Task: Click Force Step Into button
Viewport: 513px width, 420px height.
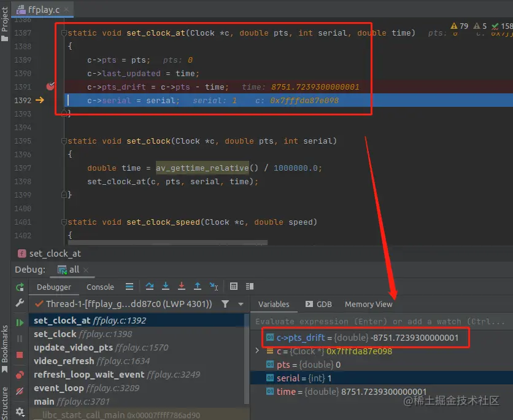Action: pos(182,286)
